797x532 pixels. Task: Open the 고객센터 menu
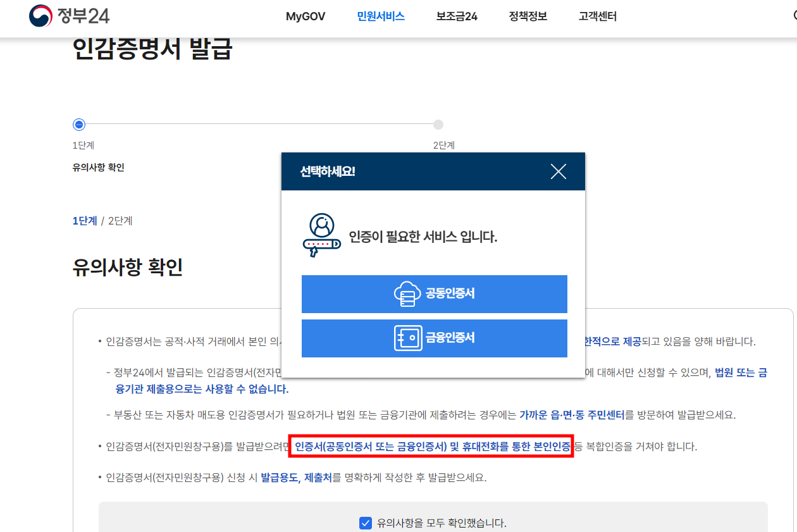coord(597,16)
